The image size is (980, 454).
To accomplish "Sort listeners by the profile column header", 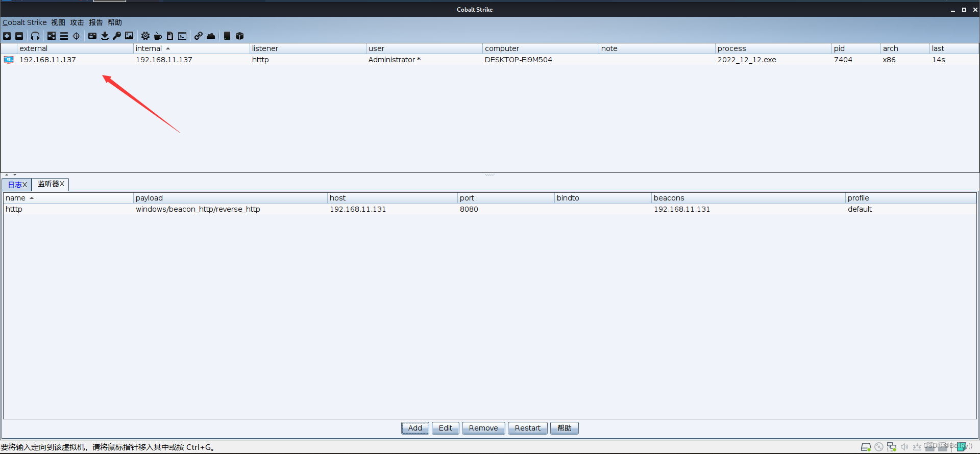I will [x=911, y=198].
